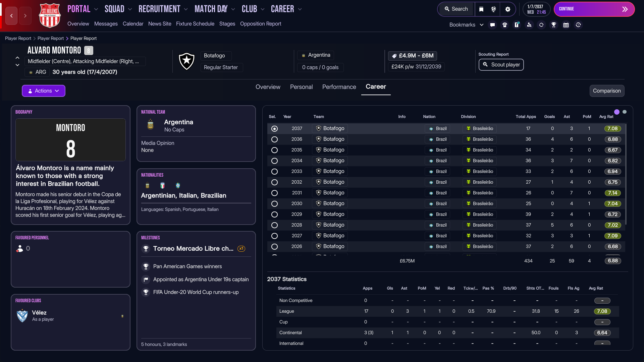Image resolution: width=644 pixels, height=362 pixels.
Task: Switch to the Performance tab
Action: point(339,87)
